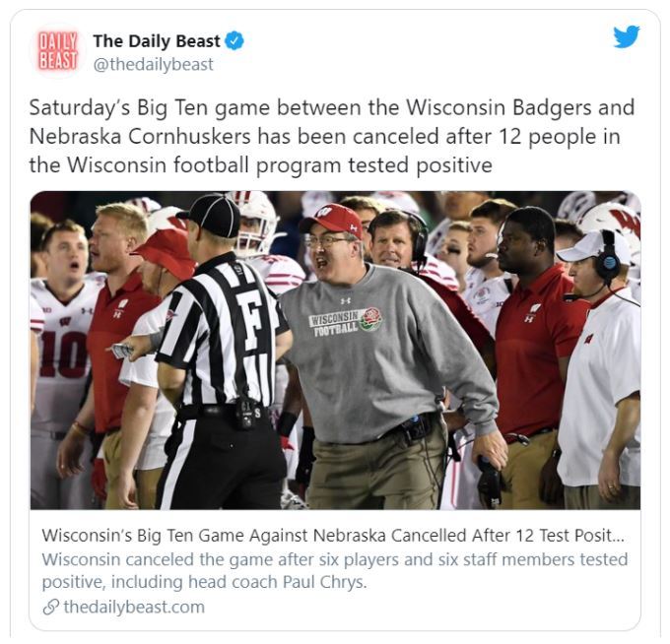
Task: Open The Daily Beast account name
Action: [x=156, y=41]
